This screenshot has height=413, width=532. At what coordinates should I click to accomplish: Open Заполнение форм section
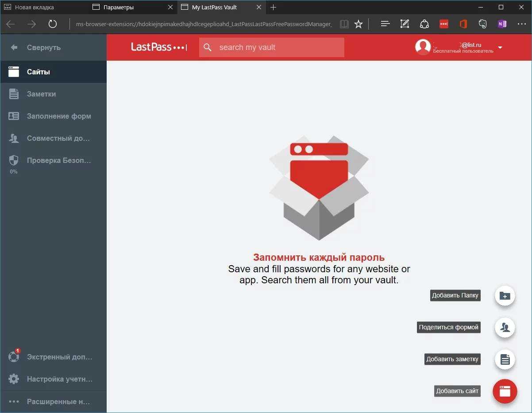coord(58,116)
